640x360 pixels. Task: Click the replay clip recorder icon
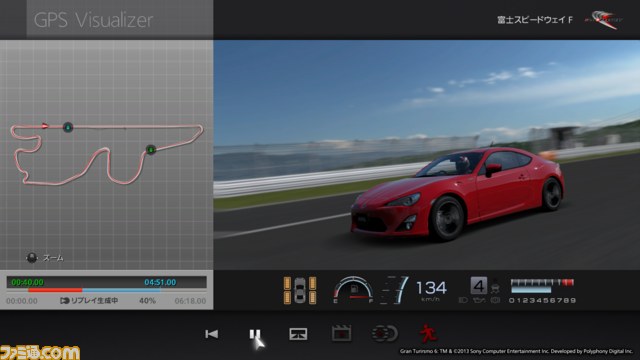coord(342,333)
